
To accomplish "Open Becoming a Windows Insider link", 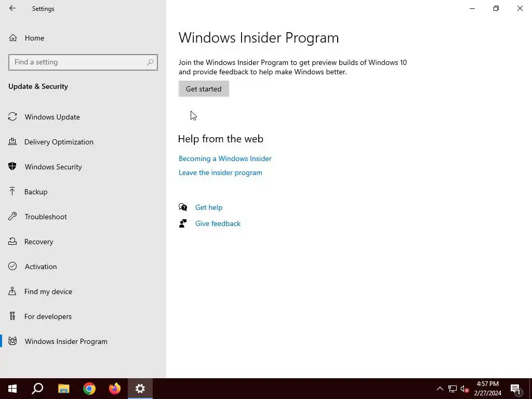I will point(225,158).
